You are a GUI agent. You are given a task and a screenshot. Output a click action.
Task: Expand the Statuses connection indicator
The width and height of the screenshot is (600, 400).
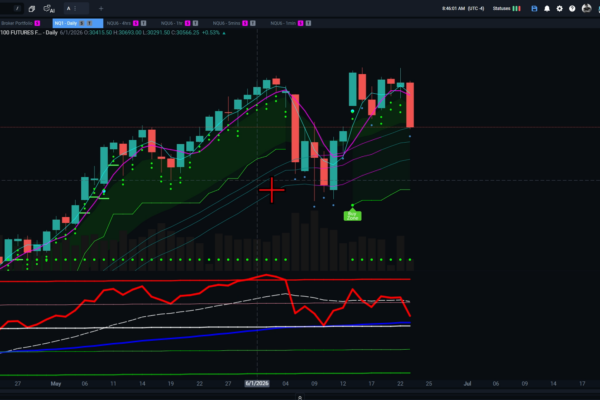(x=506, y=8)
